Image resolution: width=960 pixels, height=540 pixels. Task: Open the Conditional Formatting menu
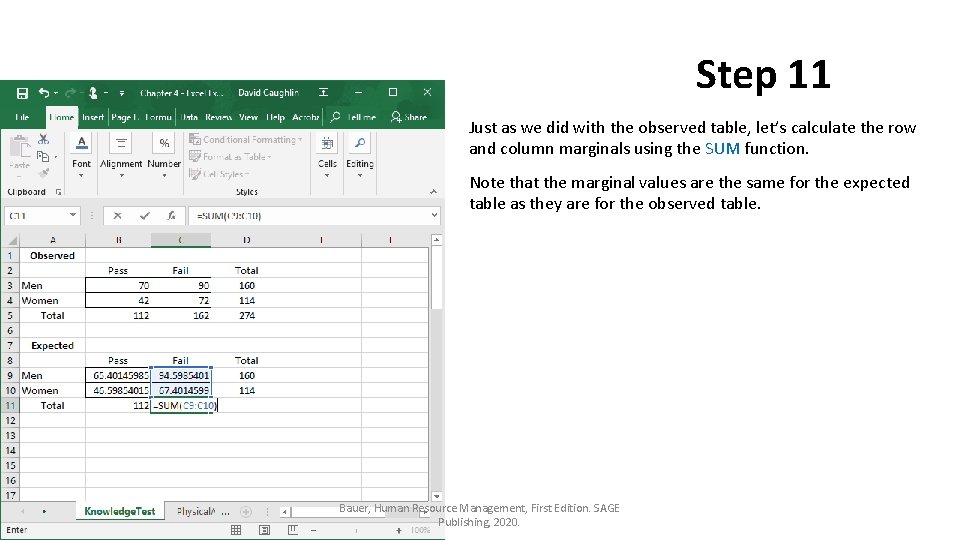(246, 140)
